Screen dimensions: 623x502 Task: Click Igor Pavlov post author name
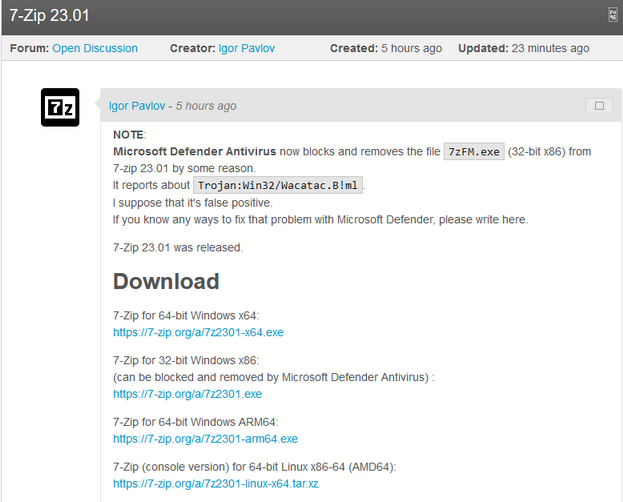[x=137, y=106]
